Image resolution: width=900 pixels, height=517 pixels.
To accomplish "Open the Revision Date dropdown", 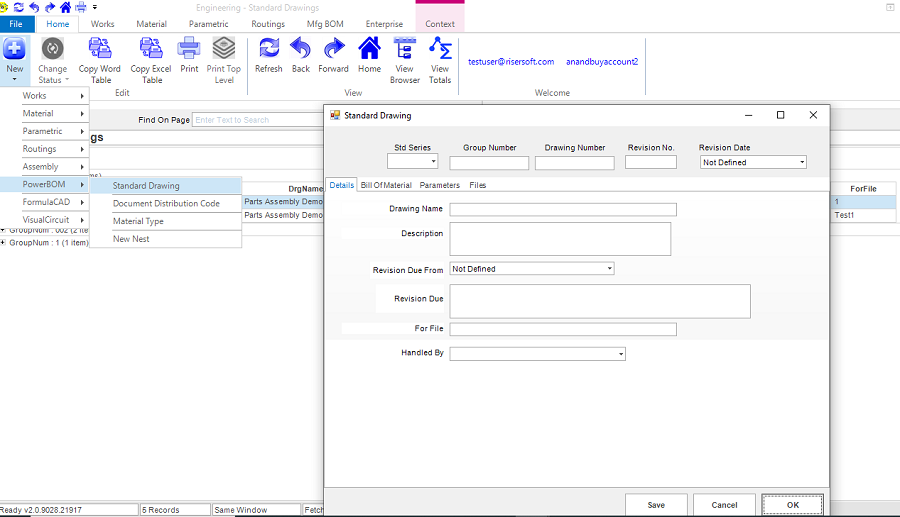I will click(801, 162).
